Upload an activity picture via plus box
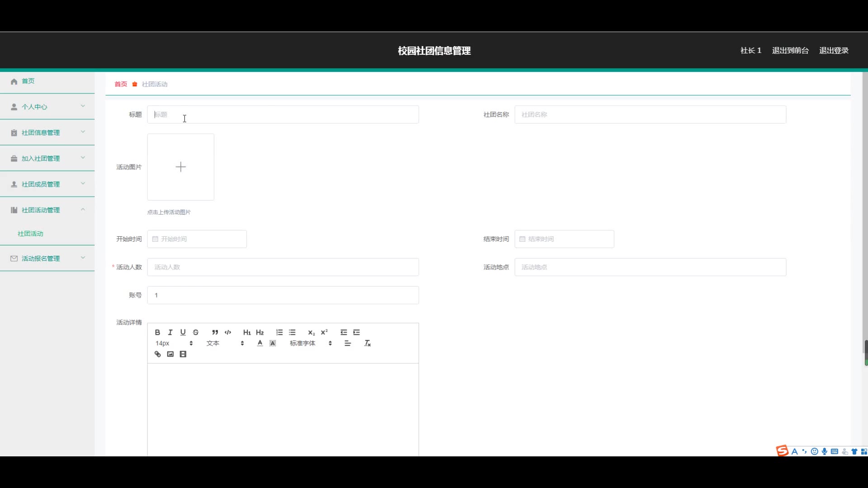 [x=180, y=167]
